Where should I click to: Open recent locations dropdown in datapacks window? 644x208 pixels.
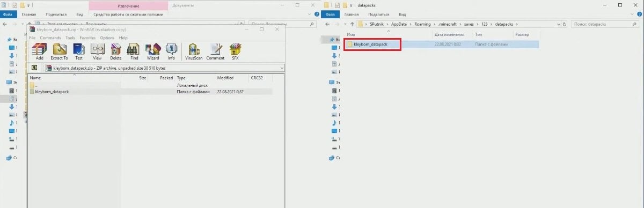pos(345,24)
